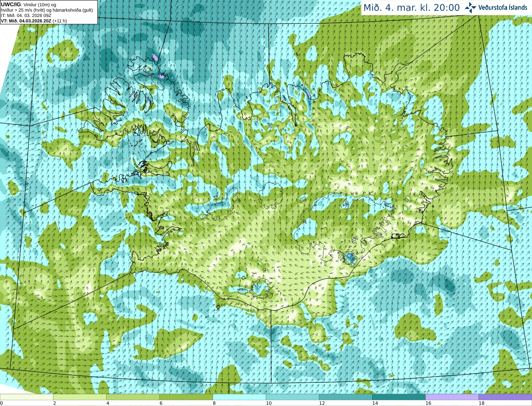Viewport: 532px width, 406px height.
Task: Select the 16–18 m/s lavender legend swatch
Action: (x=452, y=397)
